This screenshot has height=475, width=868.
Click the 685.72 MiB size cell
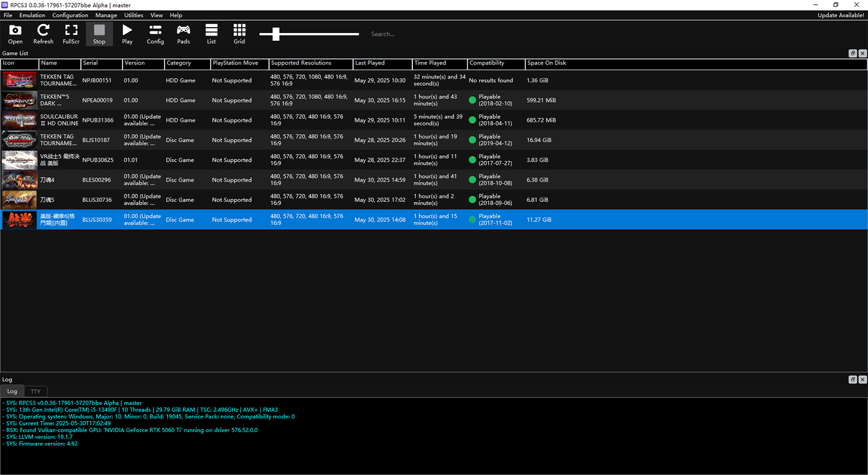[541, 120]
